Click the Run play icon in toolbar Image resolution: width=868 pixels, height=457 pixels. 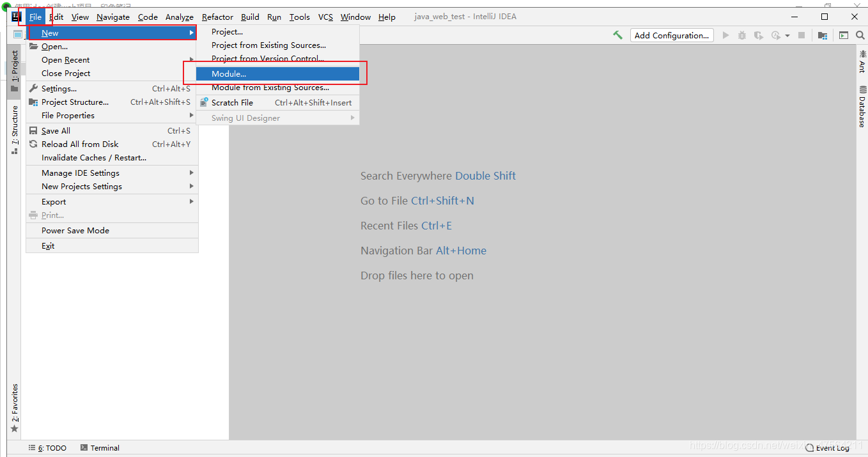click(x=725, y=35)
